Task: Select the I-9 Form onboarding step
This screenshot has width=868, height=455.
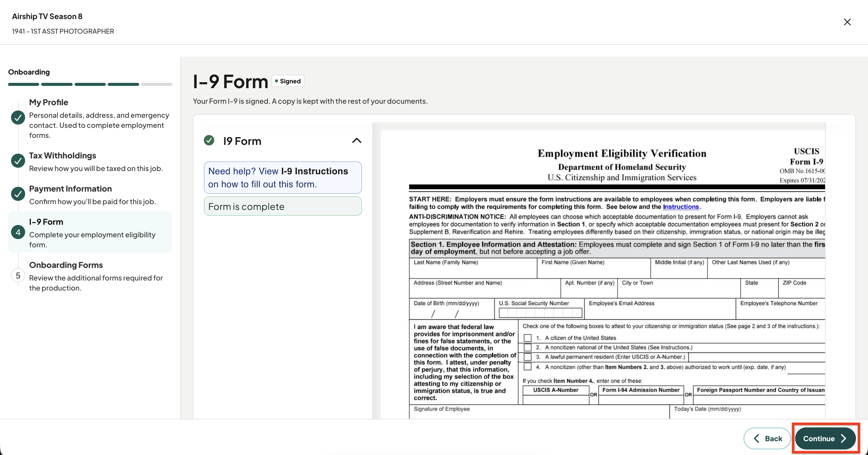Action: click(90, 232)
